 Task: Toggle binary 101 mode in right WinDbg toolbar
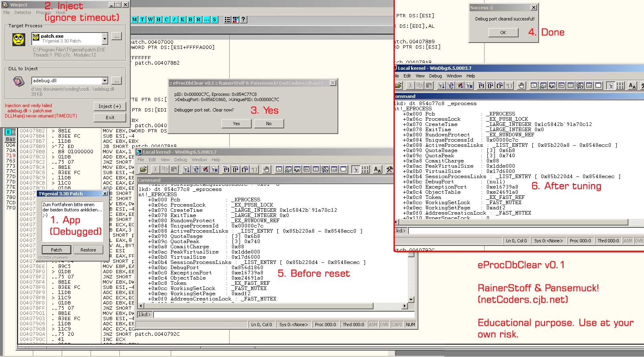[x=620, y=85]
